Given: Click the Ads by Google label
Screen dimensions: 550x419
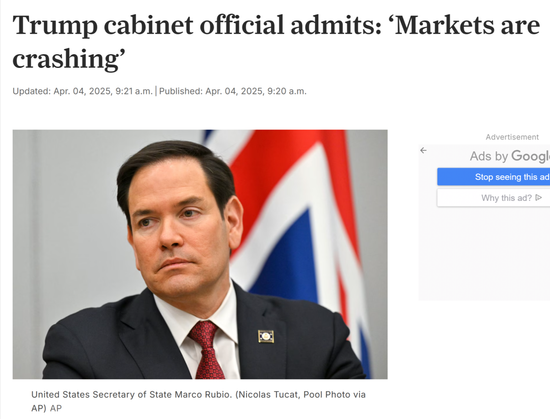Looking at the screenshot, I should (x=510, y=156).
